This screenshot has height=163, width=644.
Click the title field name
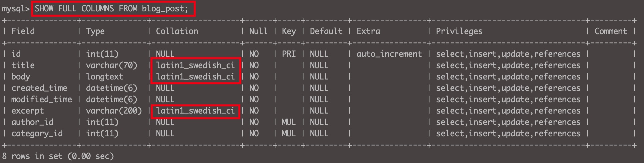[23, 65]
